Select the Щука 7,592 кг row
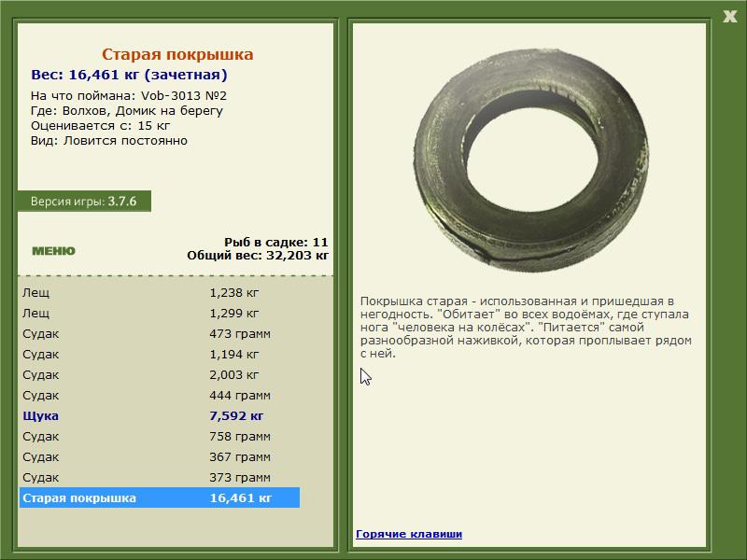747x560 pixels. tap(160, 415)
